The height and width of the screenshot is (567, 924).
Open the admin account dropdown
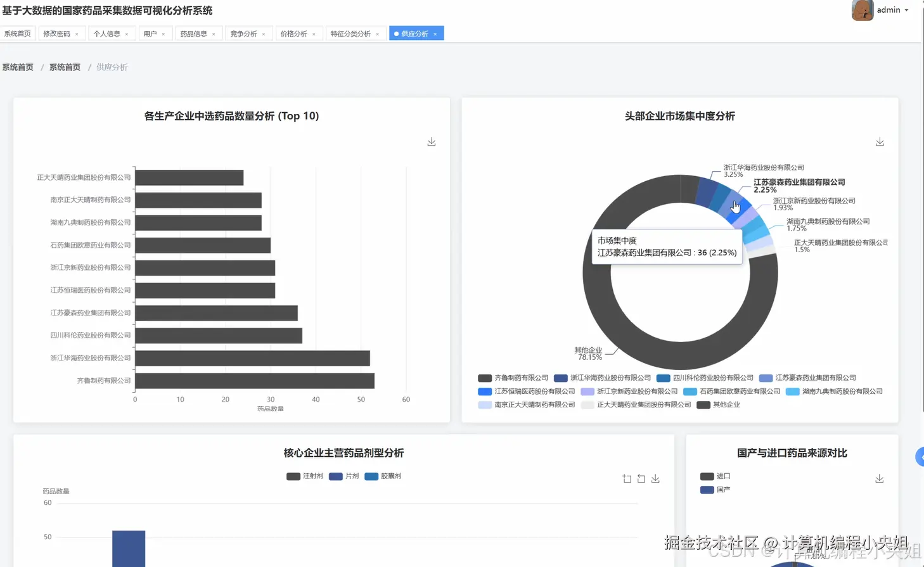point(890,11)
